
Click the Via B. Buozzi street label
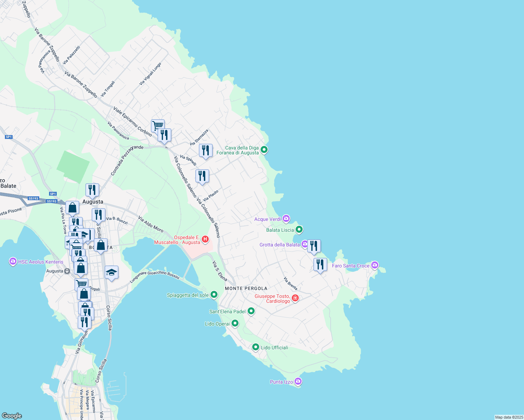[117, 221]
